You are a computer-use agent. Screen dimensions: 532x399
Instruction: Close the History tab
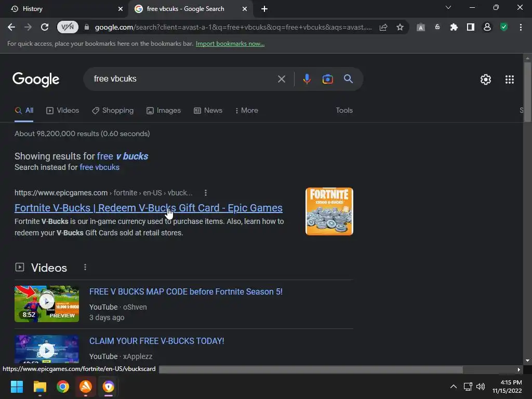[x=121, y=9]
